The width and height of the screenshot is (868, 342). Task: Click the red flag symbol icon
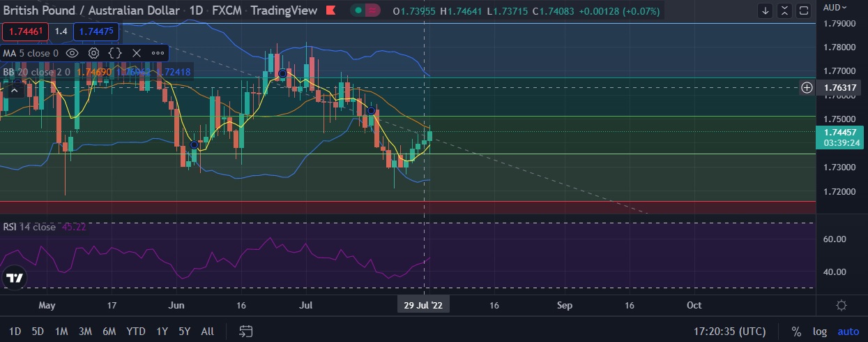pos(331,10)
